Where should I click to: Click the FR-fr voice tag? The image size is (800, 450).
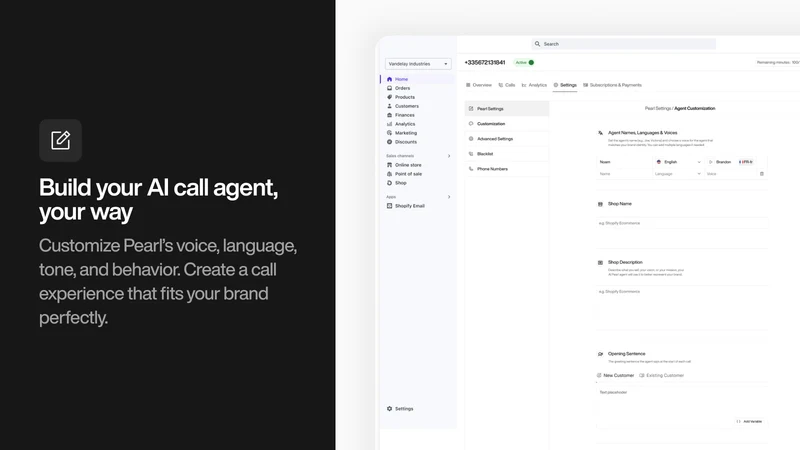coord(745,162)
